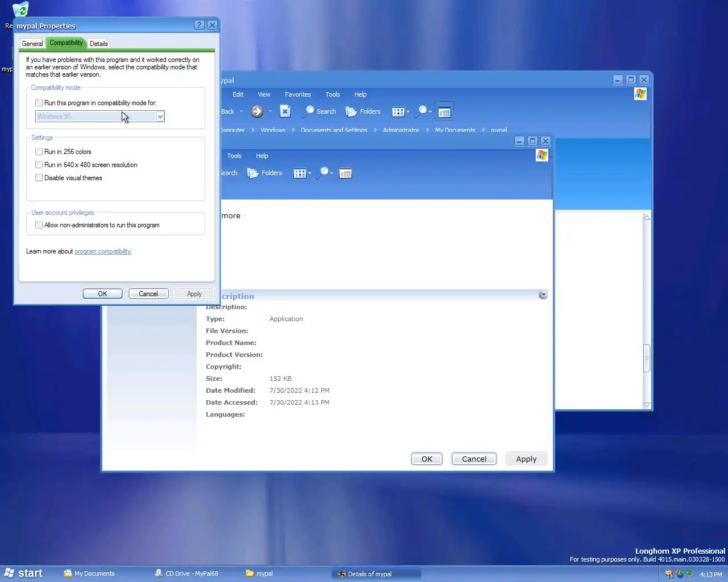Open Search in the window with the Favorites menu
This screenshot has height=582, width=728.
(x=319, y=111)
